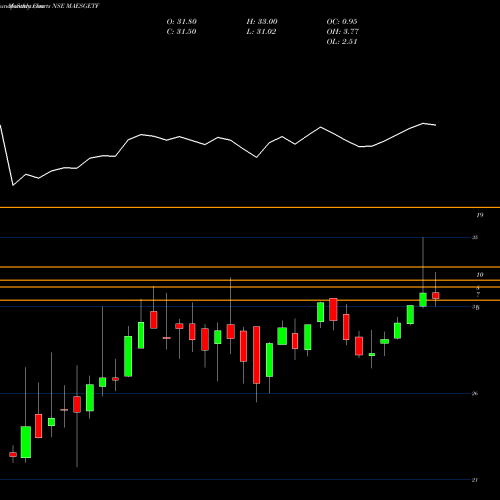Click the 'H: 33.00' high price value
This screenshot has width=500, height=500.
coord(262,22)
